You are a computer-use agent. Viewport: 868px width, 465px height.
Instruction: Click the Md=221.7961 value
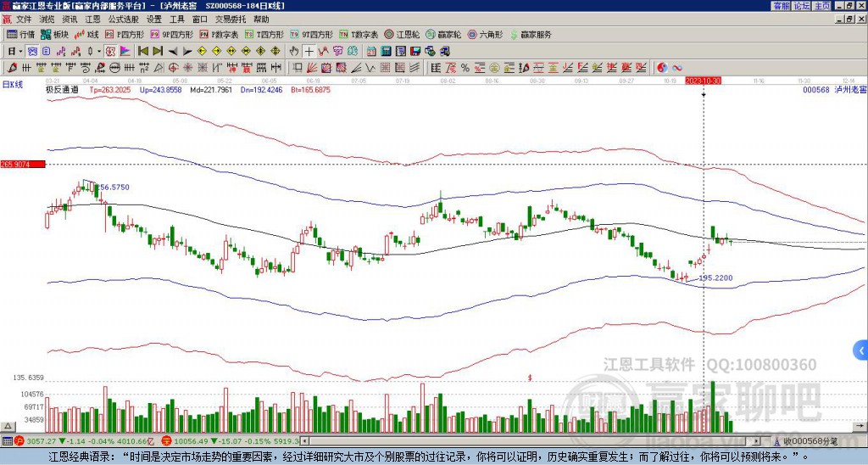point(211,89)
